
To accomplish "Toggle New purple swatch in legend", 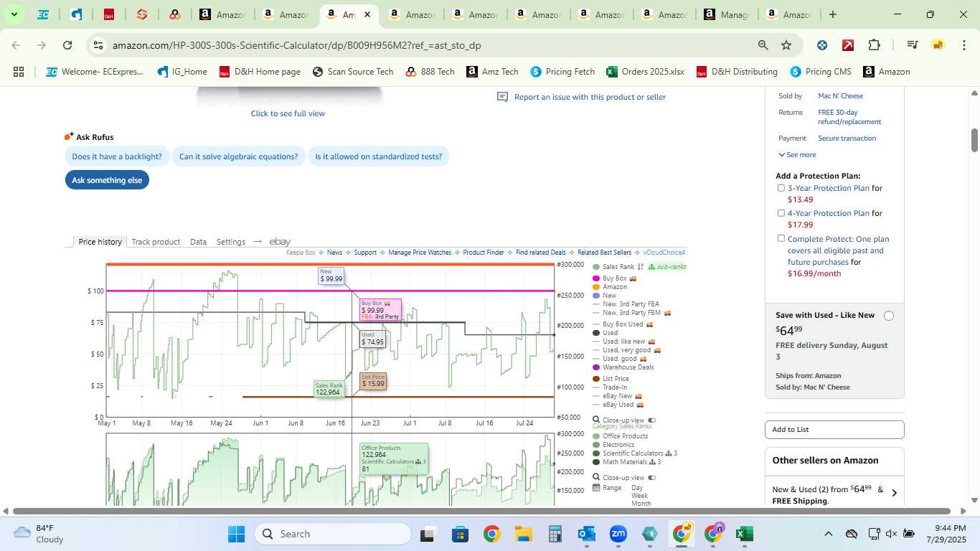I will click(596, 296).
